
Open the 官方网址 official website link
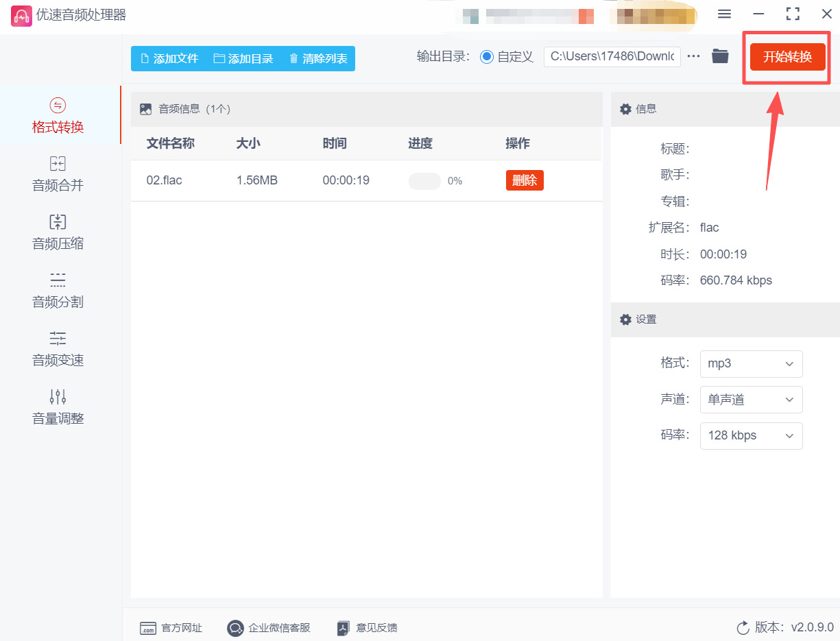171,627
